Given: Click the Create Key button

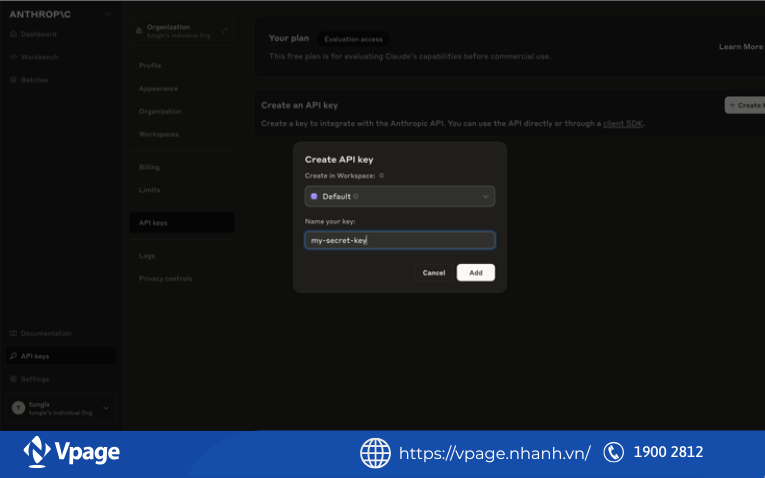Looking at the screenshot, I should [x=745, y=105].
